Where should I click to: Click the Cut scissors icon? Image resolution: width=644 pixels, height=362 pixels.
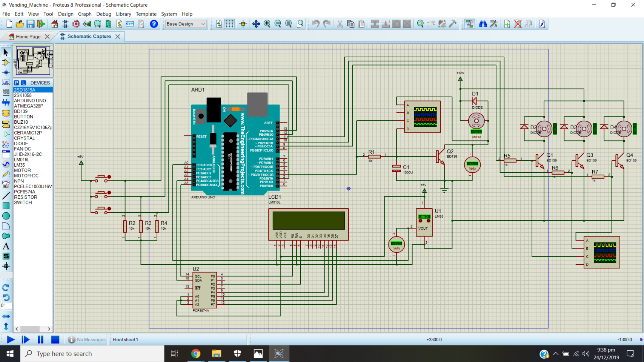[x=340, y=24]
